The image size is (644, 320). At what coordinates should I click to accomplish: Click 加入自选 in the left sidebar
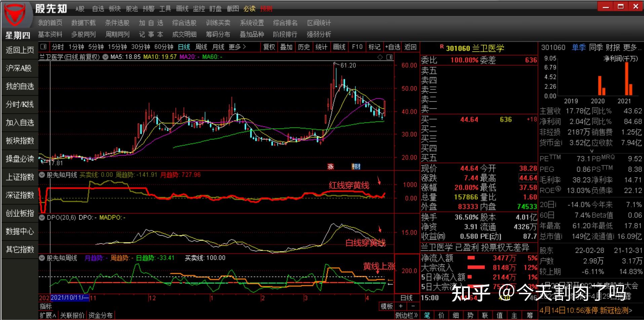[x=19, y=123]
